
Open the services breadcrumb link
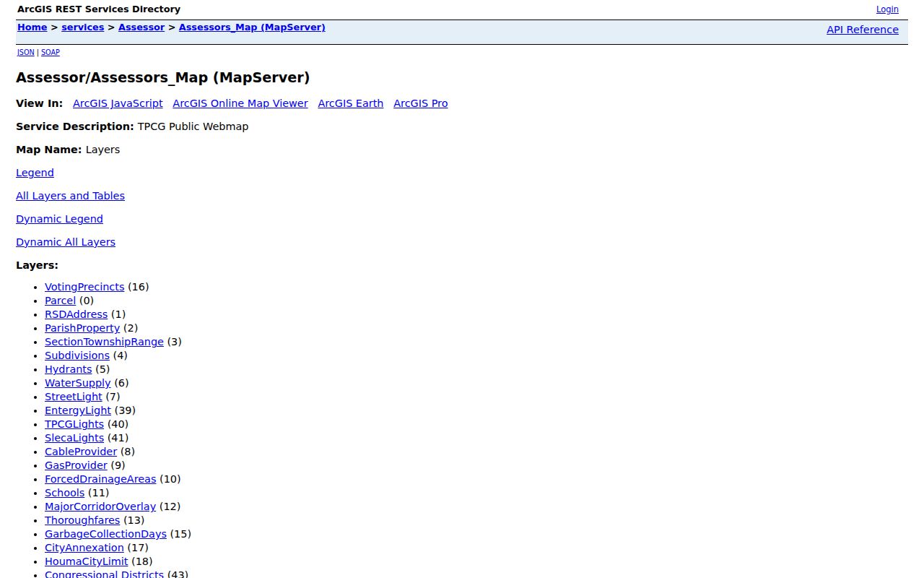click(x=83, y=27)
